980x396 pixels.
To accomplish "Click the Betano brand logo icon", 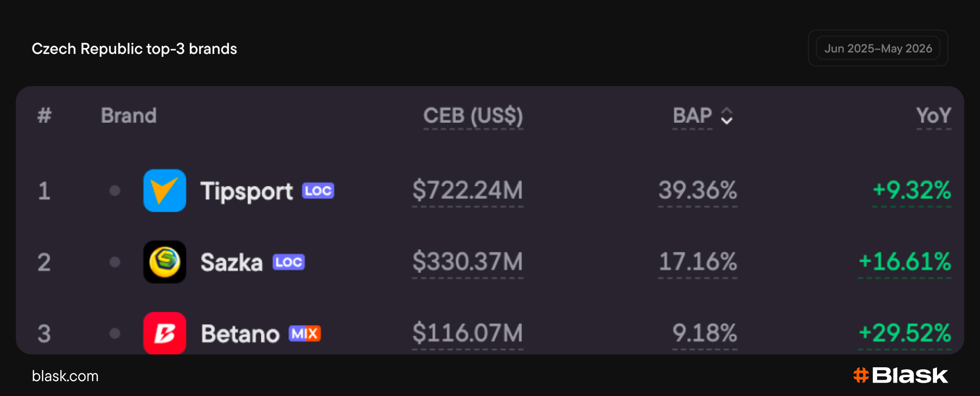I will 165,333.
